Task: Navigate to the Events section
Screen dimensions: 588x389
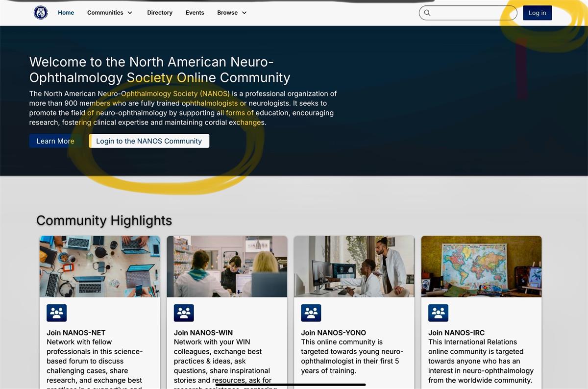Action: click(195, 12)
